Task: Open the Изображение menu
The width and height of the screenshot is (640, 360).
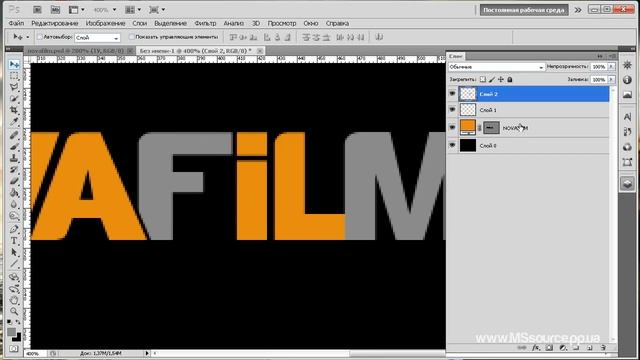Action: [x=105, y=23]
